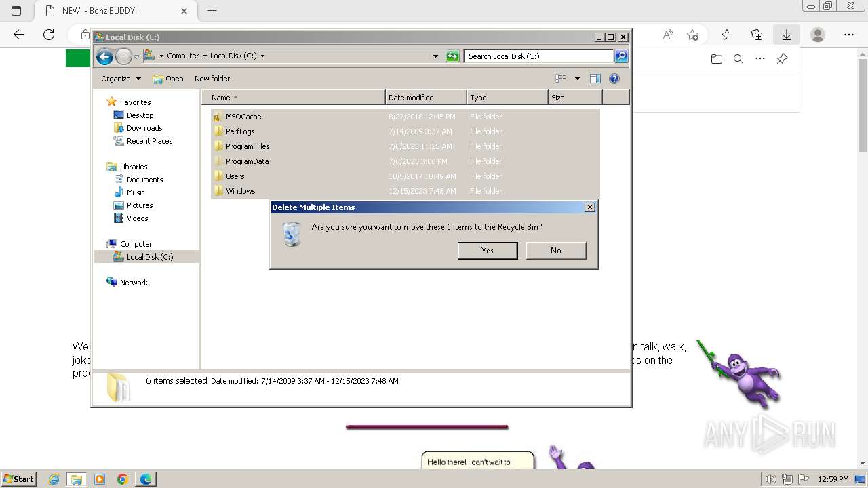Launch Internet Explorer from the taskbar

[x=54, y=479]
